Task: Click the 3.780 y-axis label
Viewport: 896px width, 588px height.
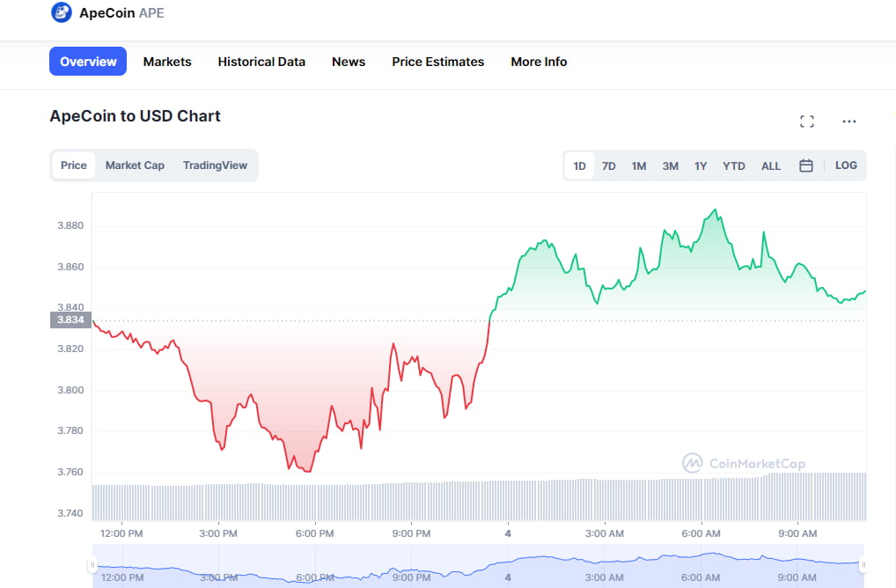Action: (x=70, y=430)
